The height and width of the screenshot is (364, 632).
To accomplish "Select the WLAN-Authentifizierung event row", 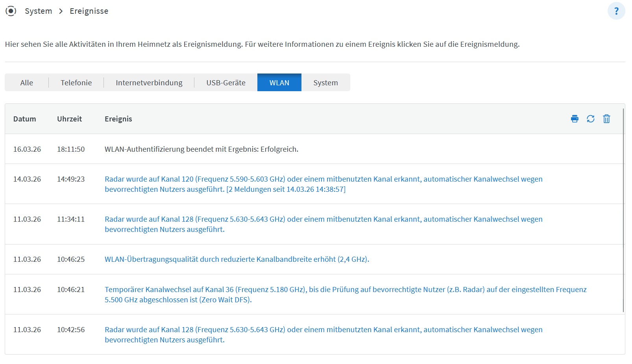I will click(x=201, y=149).
